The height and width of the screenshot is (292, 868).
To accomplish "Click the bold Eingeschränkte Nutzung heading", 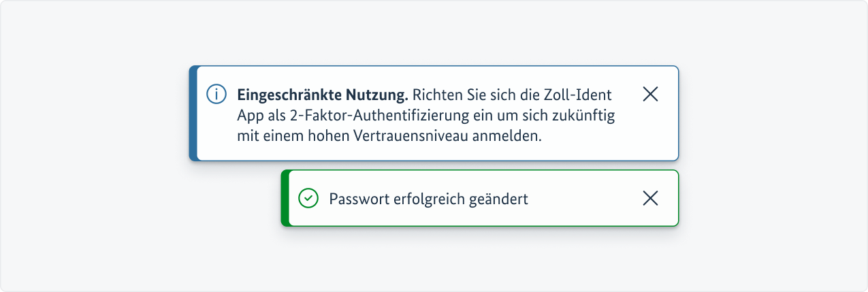I will click(322, 94).
